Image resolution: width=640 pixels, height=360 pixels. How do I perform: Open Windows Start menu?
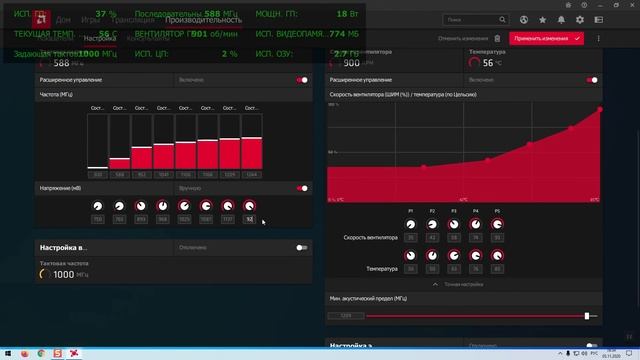(x=8, y=353)
